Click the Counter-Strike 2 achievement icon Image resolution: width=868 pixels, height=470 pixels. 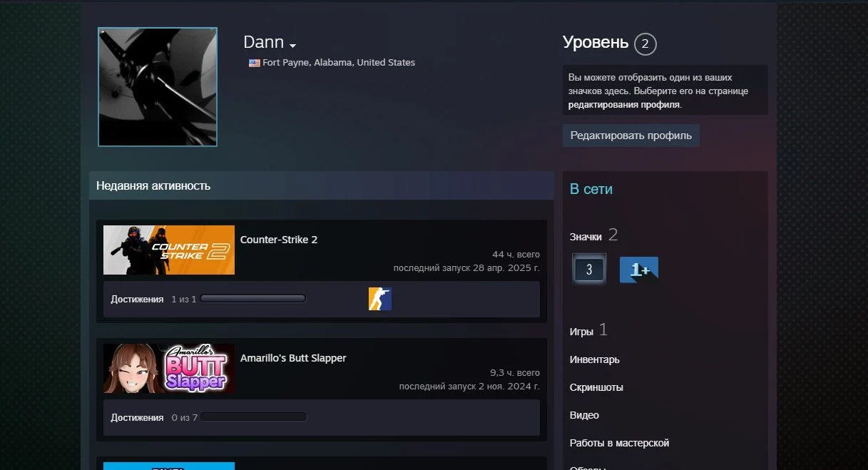coord(379,299)
